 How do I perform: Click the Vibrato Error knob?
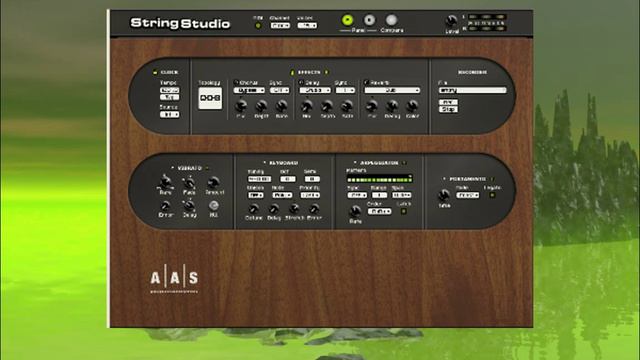coord(165,205)
